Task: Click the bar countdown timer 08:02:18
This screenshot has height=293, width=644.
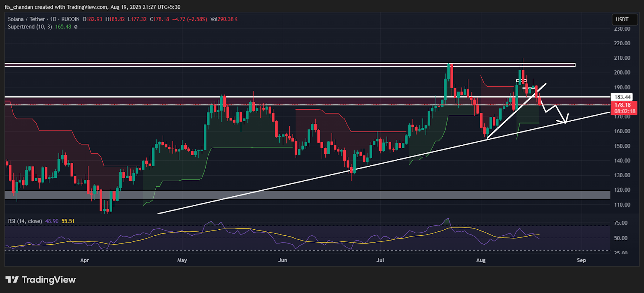Action: [624, 111]
